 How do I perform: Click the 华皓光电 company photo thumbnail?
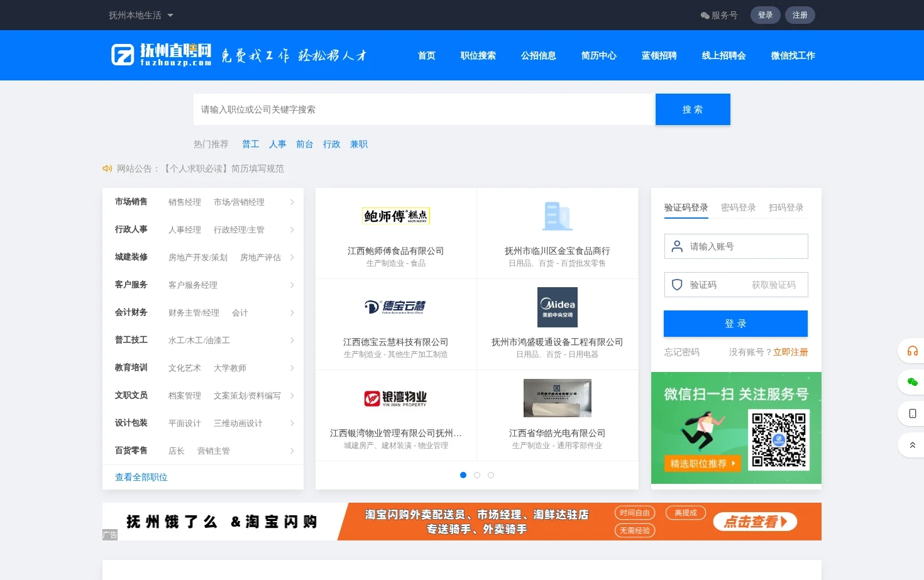[x=558, y=398]
